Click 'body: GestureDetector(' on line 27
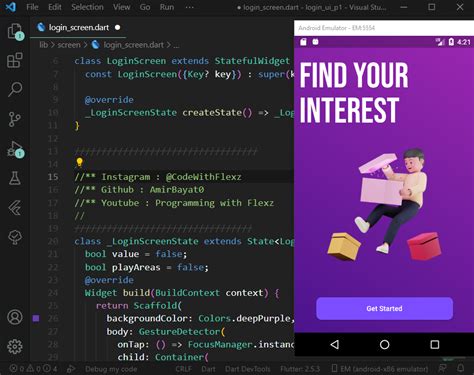 (x=166, y=332)
